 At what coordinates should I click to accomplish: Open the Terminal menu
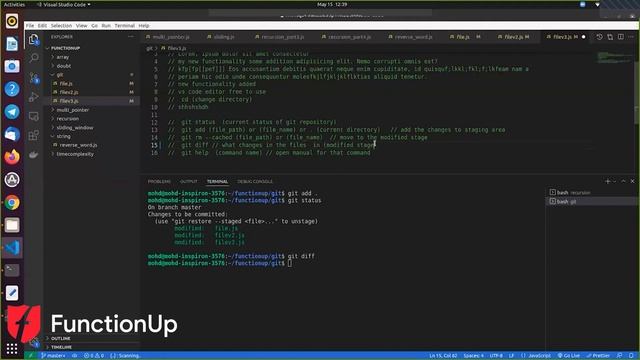124,25
